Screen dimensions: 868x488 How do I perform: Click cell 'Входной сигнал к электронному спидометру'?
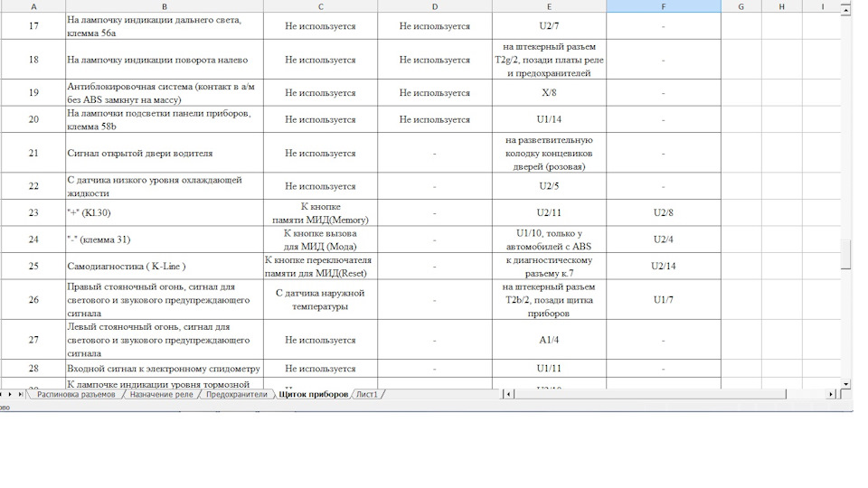point(165,369)
